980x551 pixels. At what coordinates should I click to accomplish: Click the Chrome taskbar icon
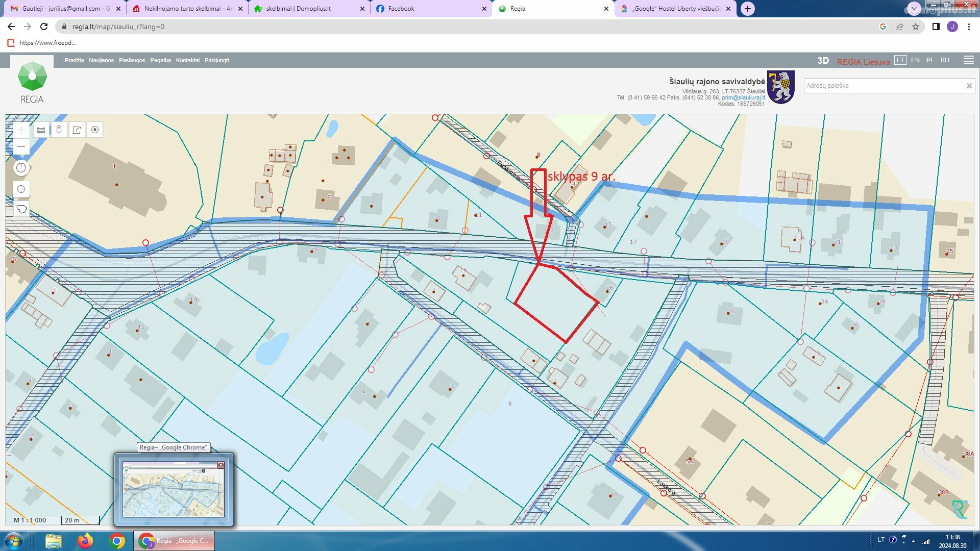pyautogui.click(x=117, y=541)
